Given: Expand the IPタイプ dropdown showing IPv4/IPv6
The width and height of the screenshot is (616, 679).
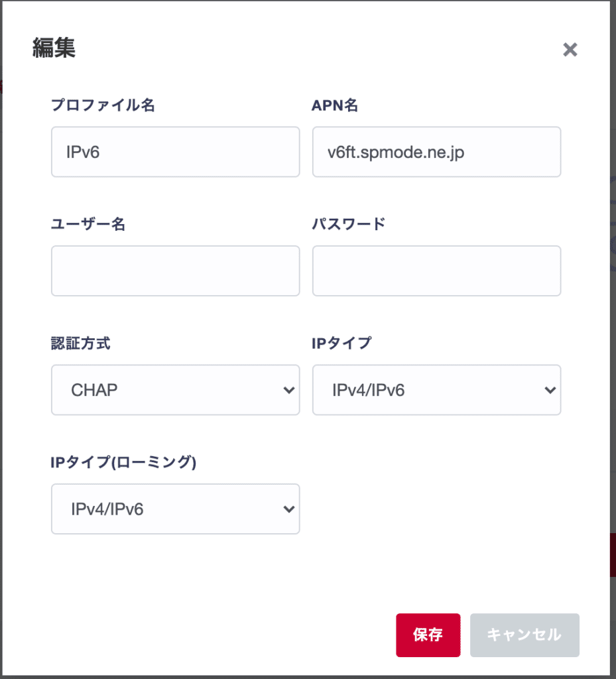Looking at the screenshot, I should click(436, 390).
